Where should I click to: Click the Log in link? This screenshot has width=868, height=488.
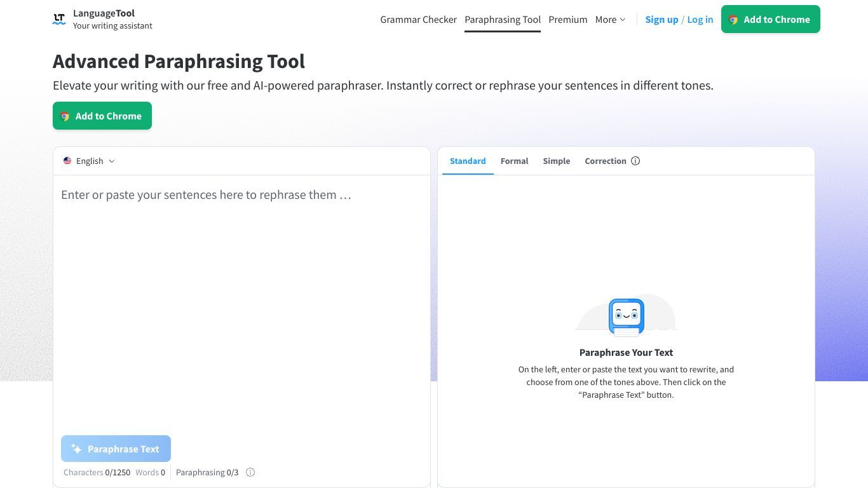coord(700,20)
